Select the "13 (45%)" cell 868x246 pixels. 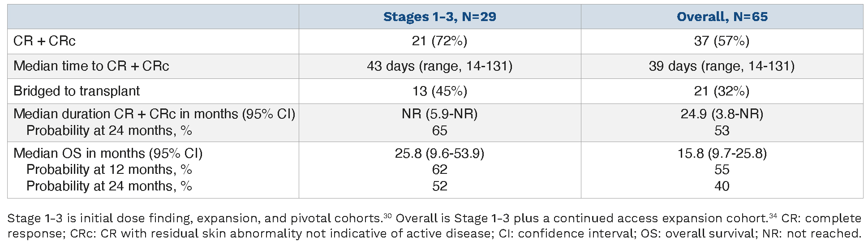439,91
